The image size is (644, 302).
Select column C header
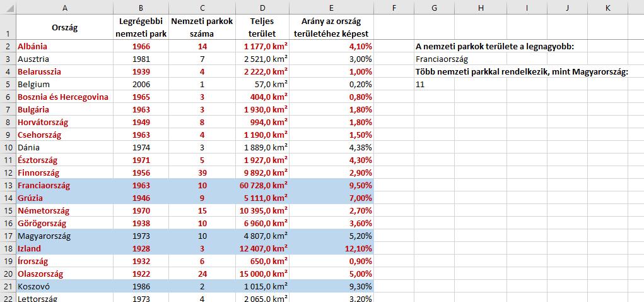(202, 8)
